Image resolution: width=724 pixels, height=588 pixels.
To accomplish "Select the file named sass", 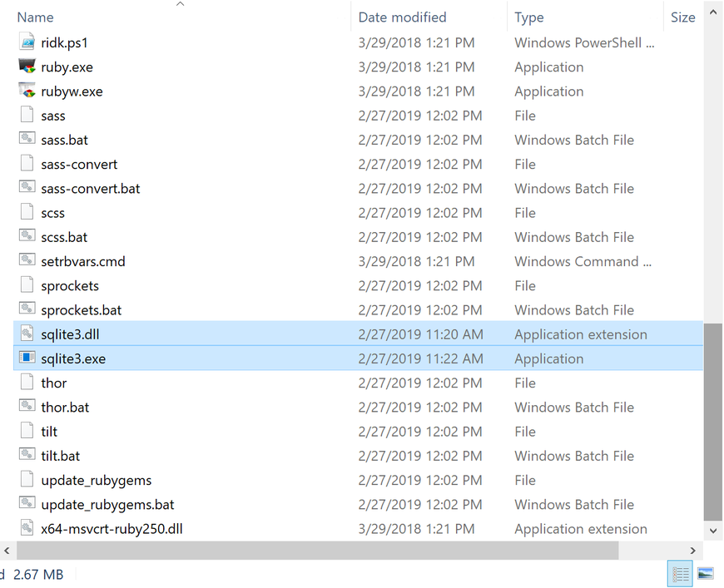I will 53,116.
